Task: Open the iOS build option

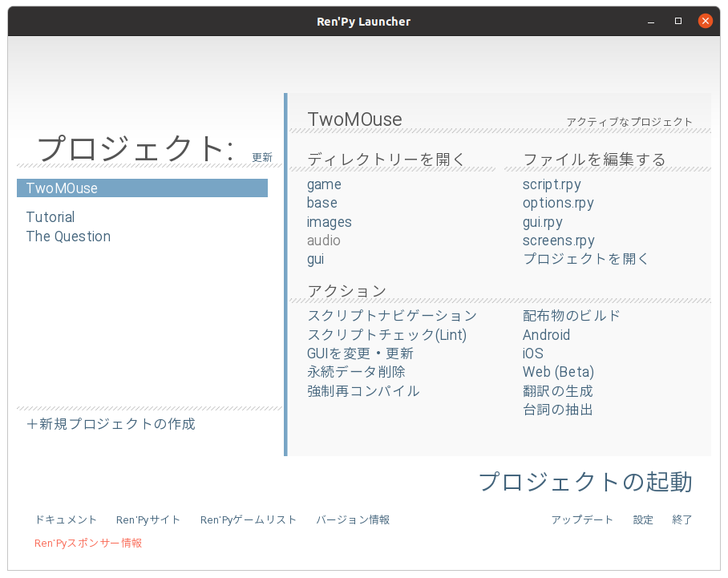Action: click(x=533, y=354)
